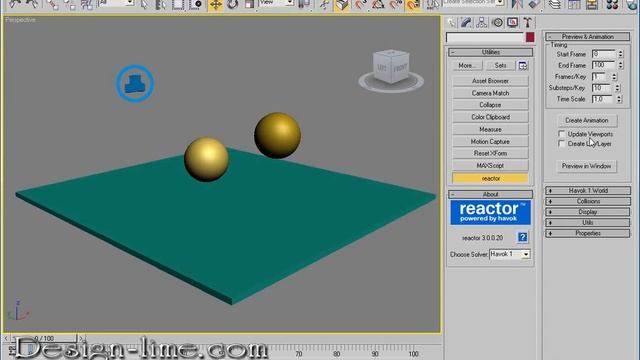This screenshot has width=640, height=360.
Task: Click Reset XForm utility
Action: click(490, 153)
